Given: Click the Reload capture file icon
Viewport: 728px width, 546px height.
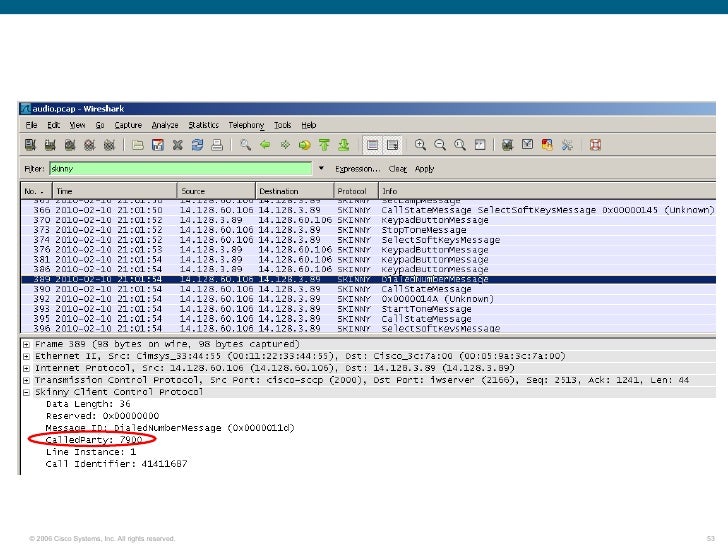Looking at the screenshot, I should (x=197, y=145).
